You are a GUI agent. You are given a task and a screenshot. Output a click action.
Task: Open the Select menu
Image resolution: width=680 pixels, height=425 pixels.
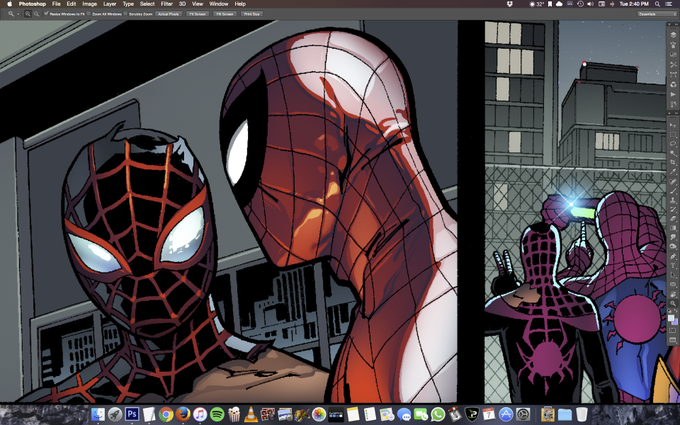click(147, 4)
